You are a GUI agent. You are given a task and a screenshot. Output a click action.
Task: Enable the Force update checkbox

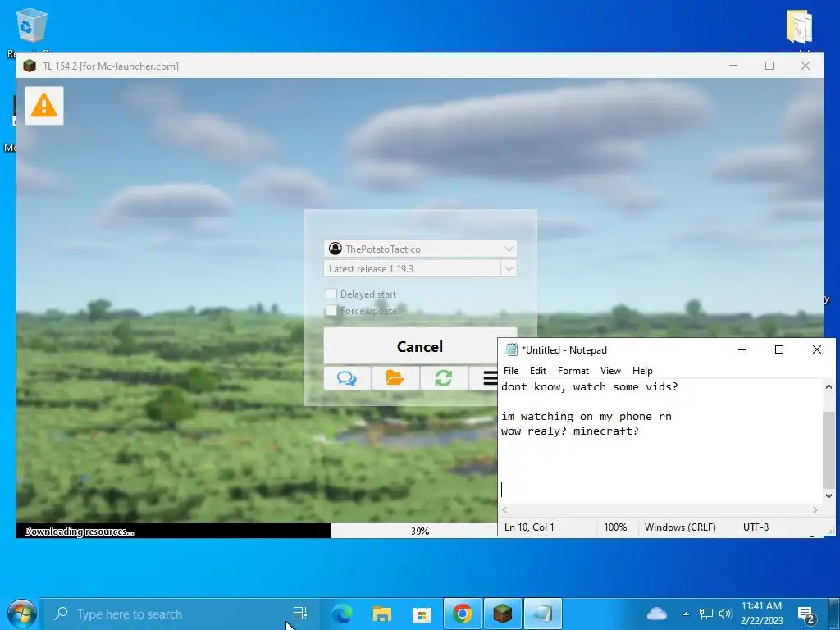[331, 310]
